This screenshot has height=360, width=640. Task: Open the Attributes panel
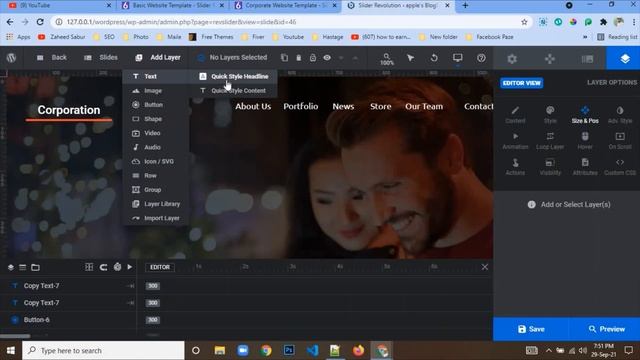(585, 167)
